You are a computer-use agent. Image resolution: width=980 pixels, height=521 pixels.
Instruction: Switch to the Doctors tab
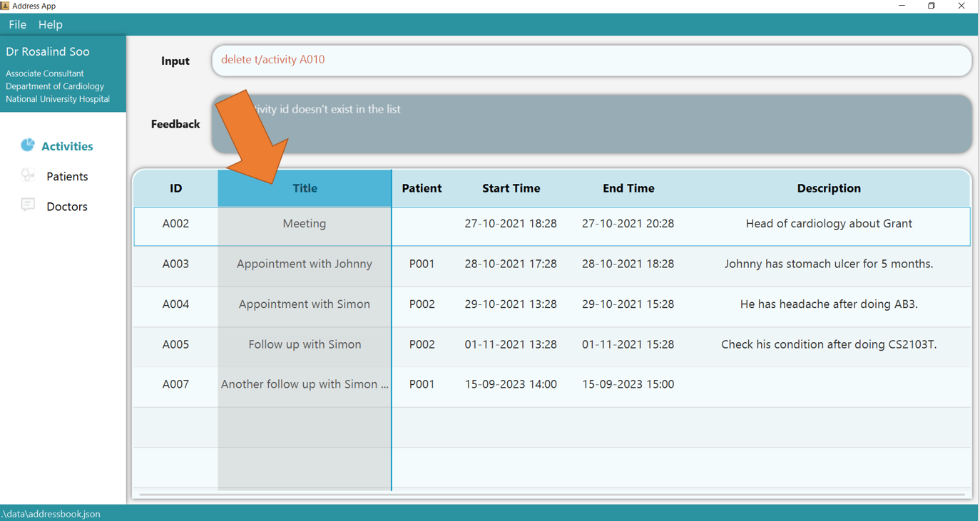click(x=67, y=207)
